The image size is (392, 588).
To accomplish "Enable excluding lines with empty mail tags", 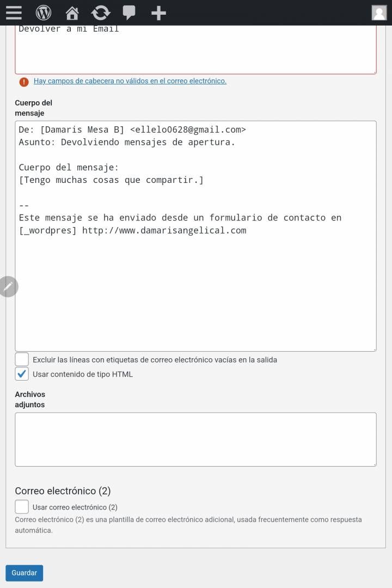I will [x=22, y=359].
